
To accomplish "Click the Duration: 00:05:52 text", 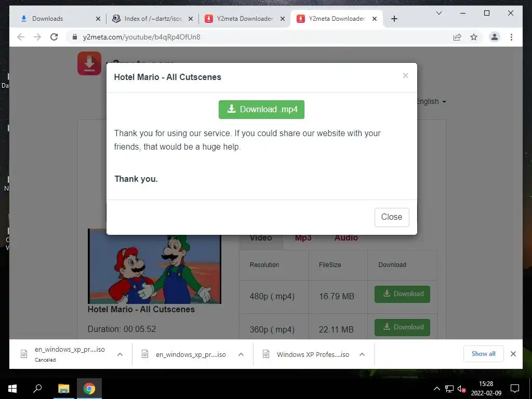I will click(x=122, y=329).
